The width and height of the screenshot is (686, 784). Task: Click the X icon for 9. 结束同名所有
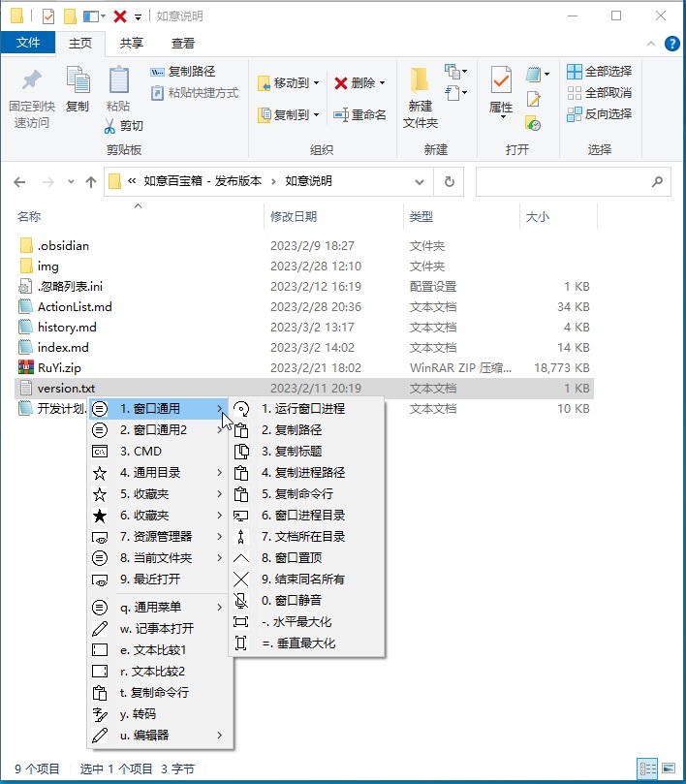point(241,580)
